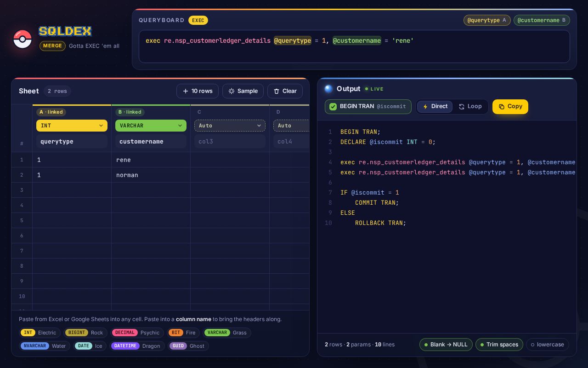Click the BIGINT Rock legend chip

click(x=85, y=333)
